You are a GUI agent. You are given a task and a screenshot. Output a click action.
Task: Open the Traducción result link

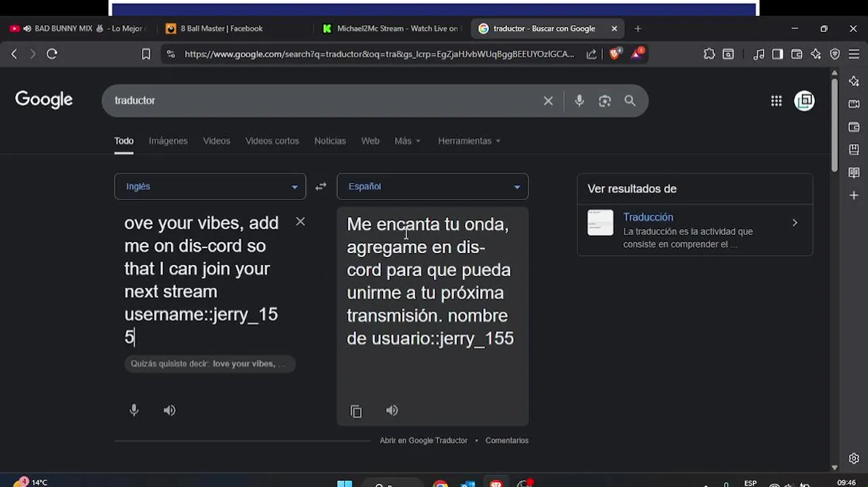point(648,217)
